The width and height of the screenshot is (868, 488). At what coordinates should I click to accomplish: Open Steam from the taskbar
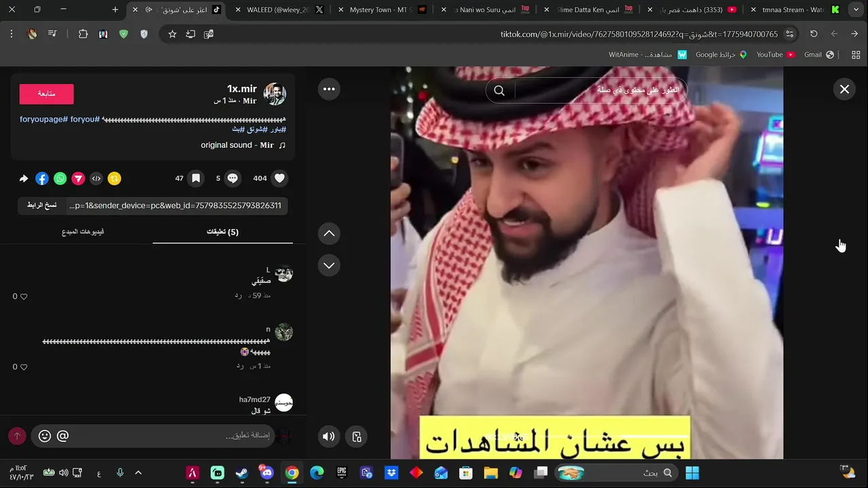(242, 473)
